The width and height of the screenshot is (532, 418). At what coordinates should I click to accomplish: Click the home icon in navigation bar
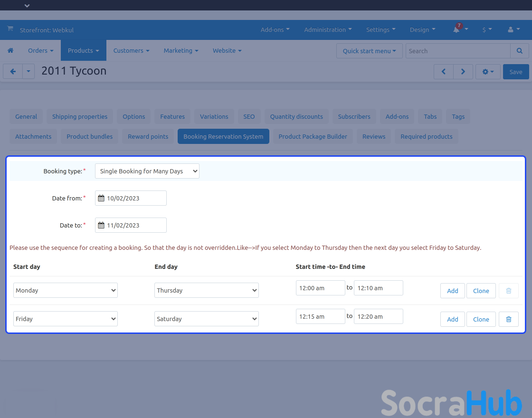pos(10,50)
